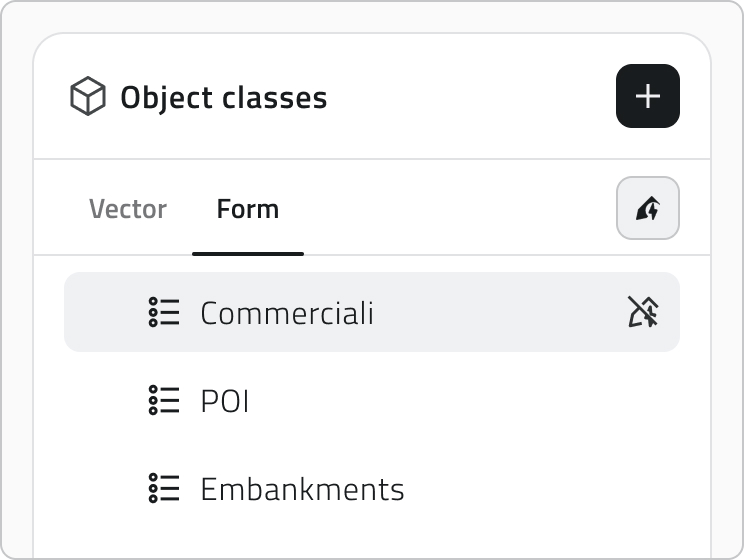The image size is (744, 560).
Task: Toggle the crossed-out lightning icon on Commerciali
Action: [x=643, y=312]
